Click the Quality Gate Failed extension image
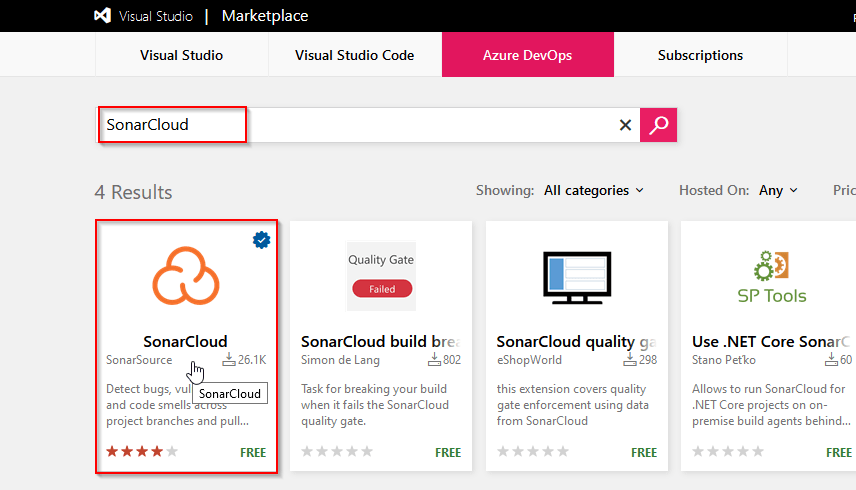 point(381,275)
